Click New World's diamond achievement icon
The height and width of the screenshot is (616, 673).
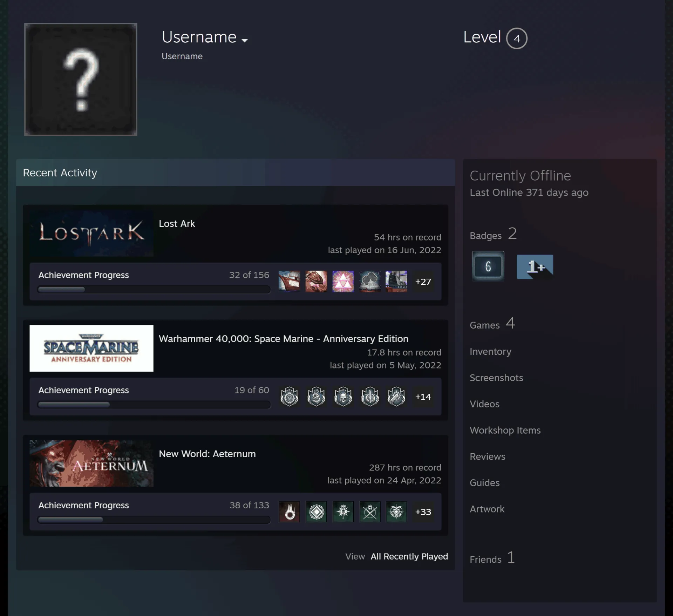[316, 512]
